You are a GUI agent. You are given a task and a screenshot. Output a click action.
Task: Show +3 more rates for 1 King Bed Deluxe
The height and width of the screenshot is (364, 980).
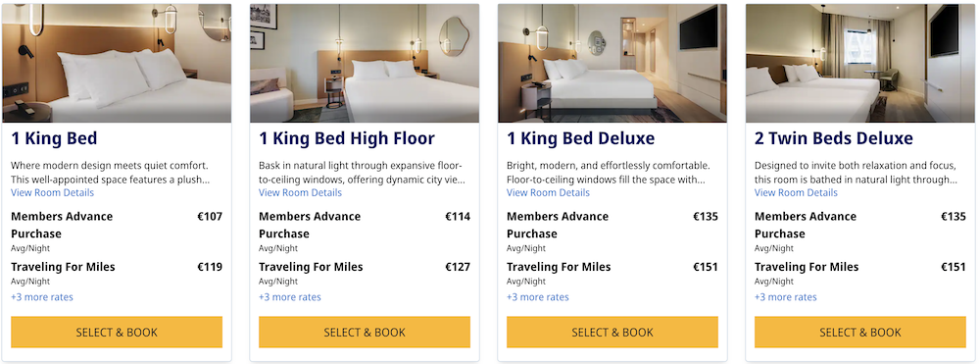pyautogui.click(x=537, y=297)
